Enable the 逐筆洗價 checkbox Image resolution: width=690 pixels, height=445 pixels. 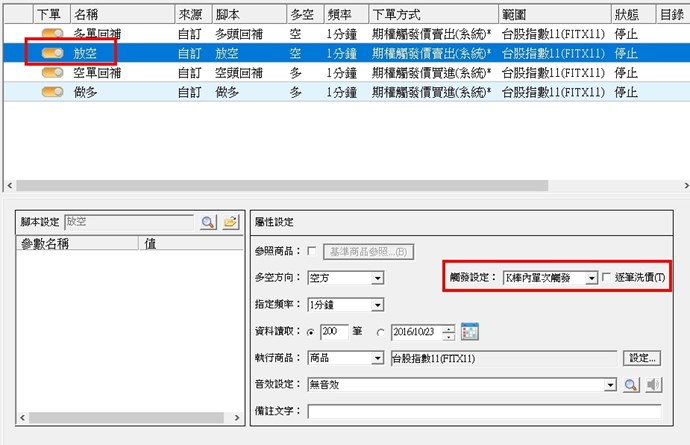coord(608,277)
